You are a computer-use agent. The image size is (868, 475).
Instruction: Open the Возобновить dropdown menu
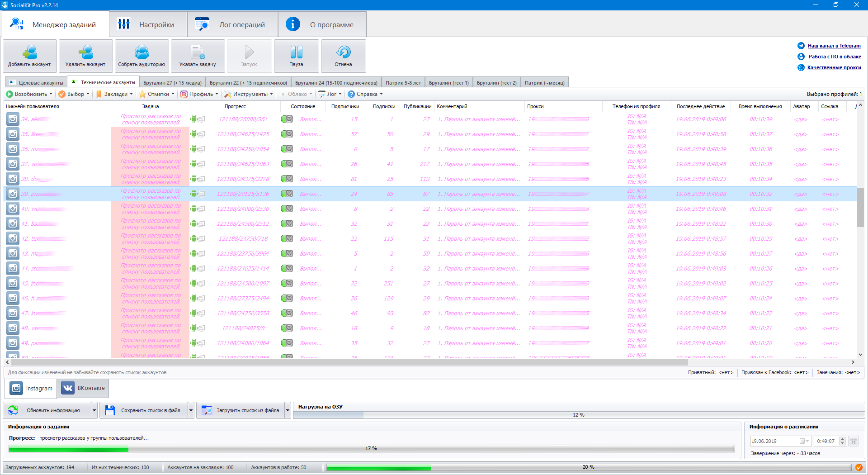pos(29,94)
